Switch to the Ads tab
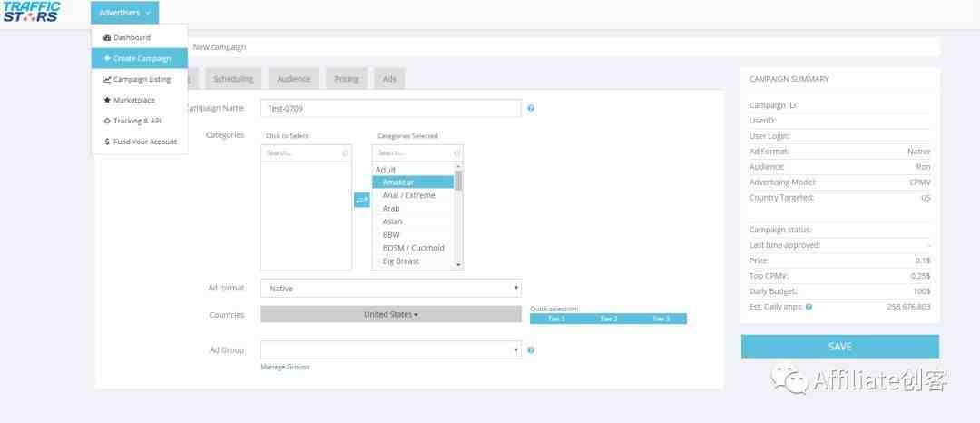 (x=389, y=79)
